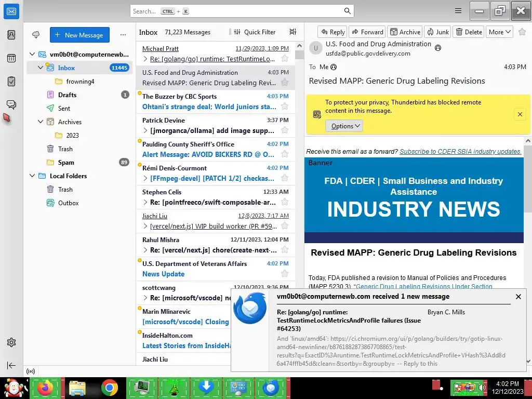This screenshot has width=532, height=399.
Task: Collapse the spaces toolbar
Action: coord(11,365)
